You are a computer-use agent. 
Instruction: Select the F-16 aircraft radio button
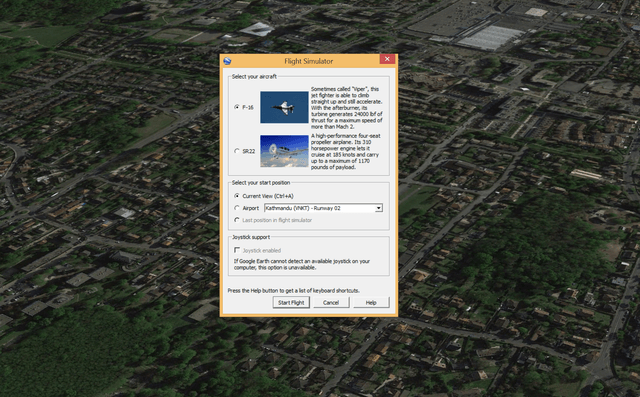(x=237, y=107)
